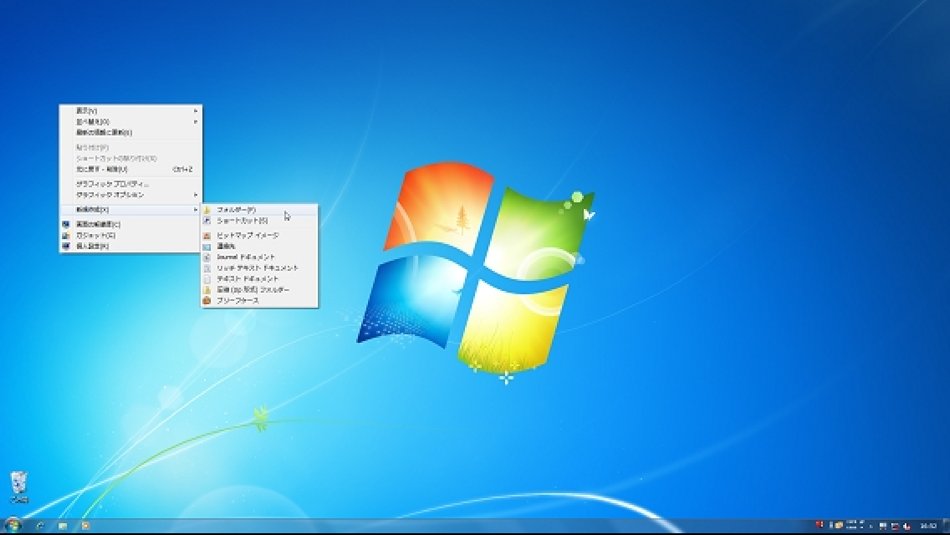
Task: Select 圧縮 (zip 形式) フォルダー
Action: (x=259, y=290)
